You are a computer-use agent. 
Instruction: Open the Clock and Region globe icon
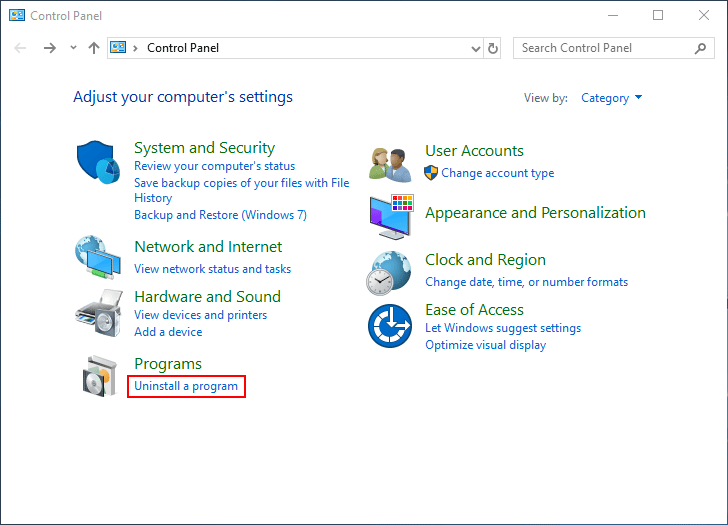pyautogui.click(x=389, y=273)
